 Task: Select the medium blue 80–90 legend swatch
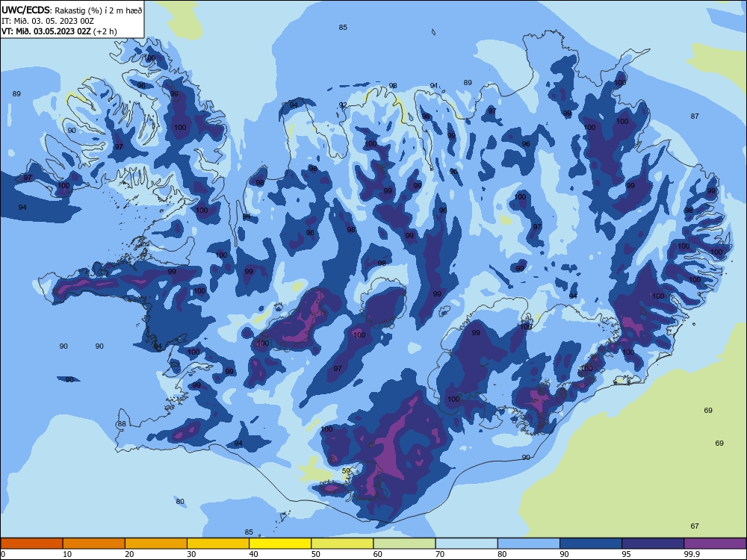[x=529, y=544]
